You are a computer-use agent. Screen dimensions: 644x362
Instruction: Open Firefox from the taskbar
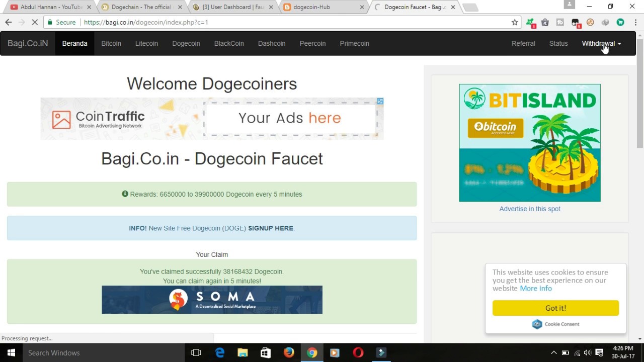[x=289, y=352]
